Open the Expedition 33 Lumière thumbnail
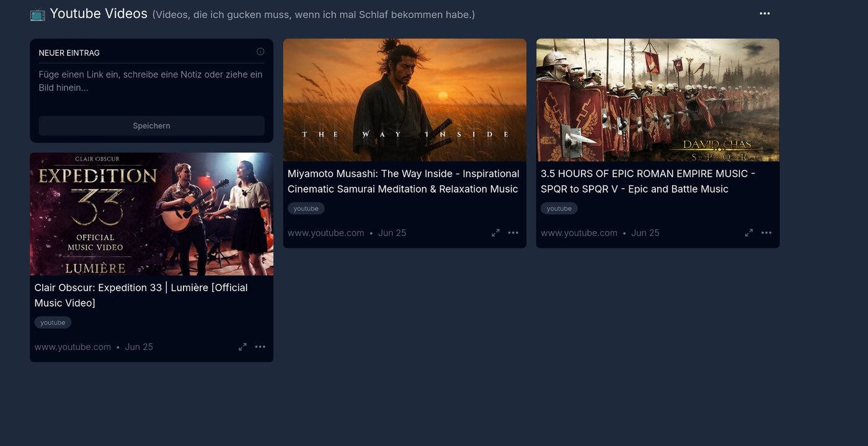Image resolution: width=868 pixels, height=446 pixels. [x=151, y=214]
